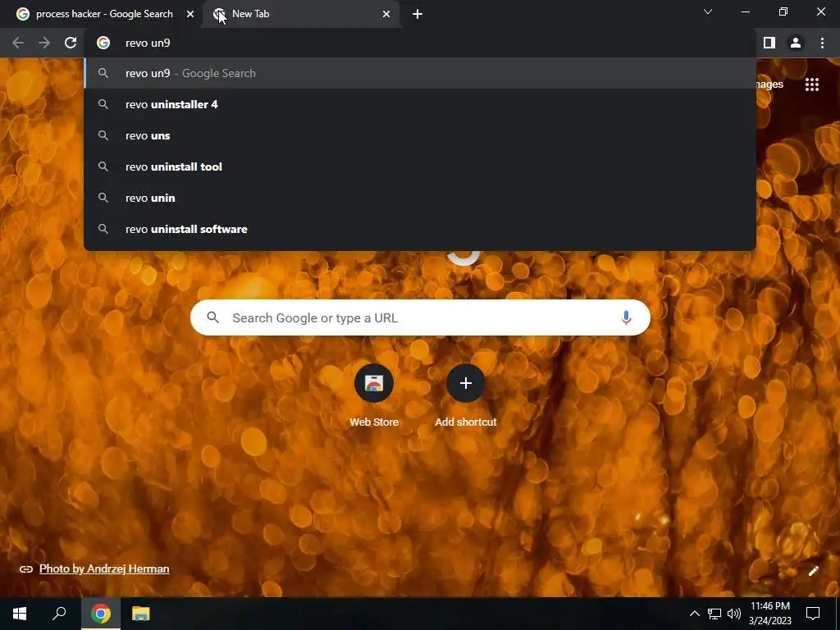Screen dimensions: 840x630
Task: Select the revo unin suggestion
Action: coord(420,198)
